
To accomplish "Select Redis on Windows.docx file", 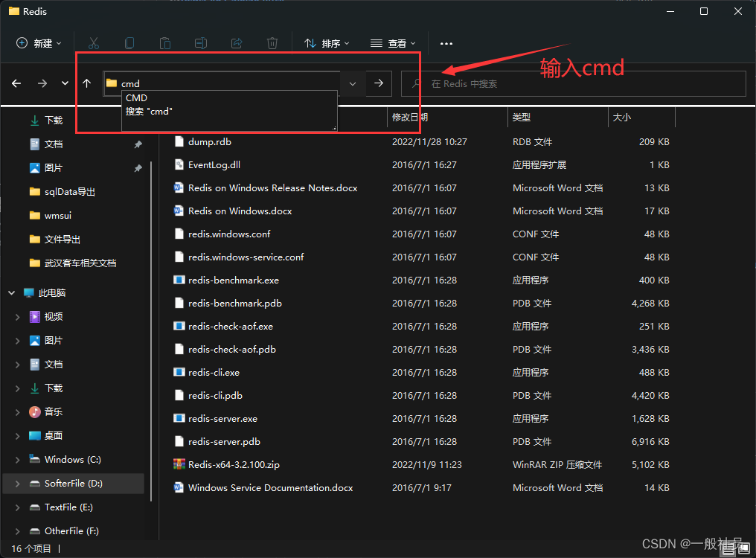I will click(240, 211).
